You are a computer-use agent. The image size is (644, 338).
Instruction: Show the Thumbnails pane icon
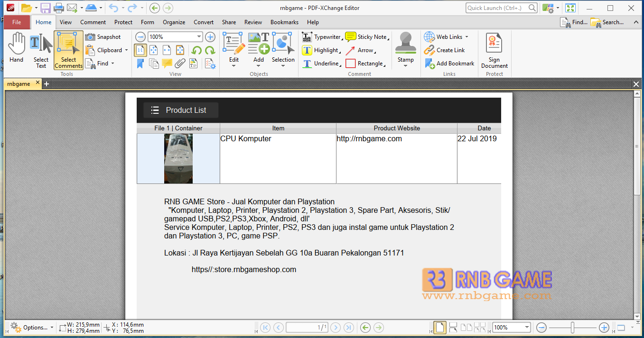click(x=154, y=64)
